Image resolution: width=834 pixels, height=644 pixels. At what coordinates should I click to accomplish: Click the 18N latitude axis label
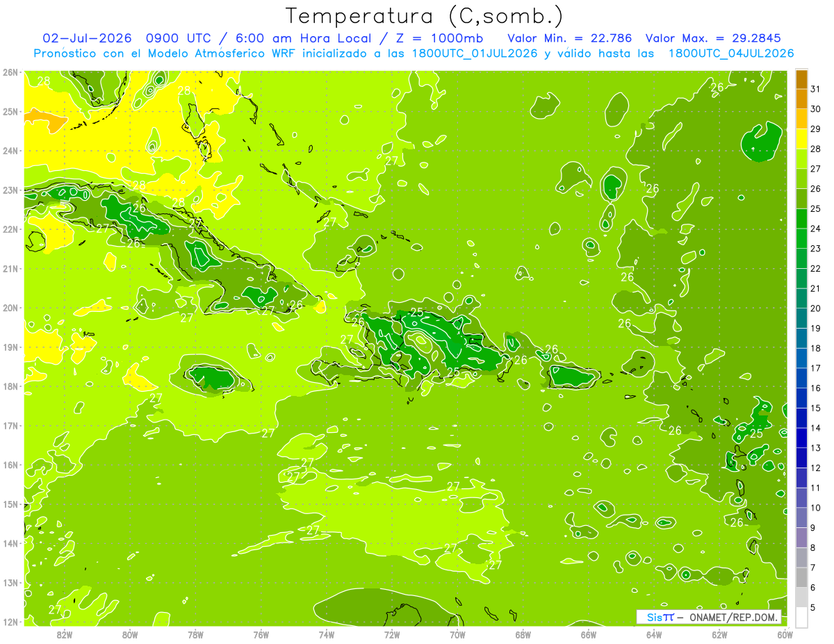pyautogui.click(x=10, y=386)
